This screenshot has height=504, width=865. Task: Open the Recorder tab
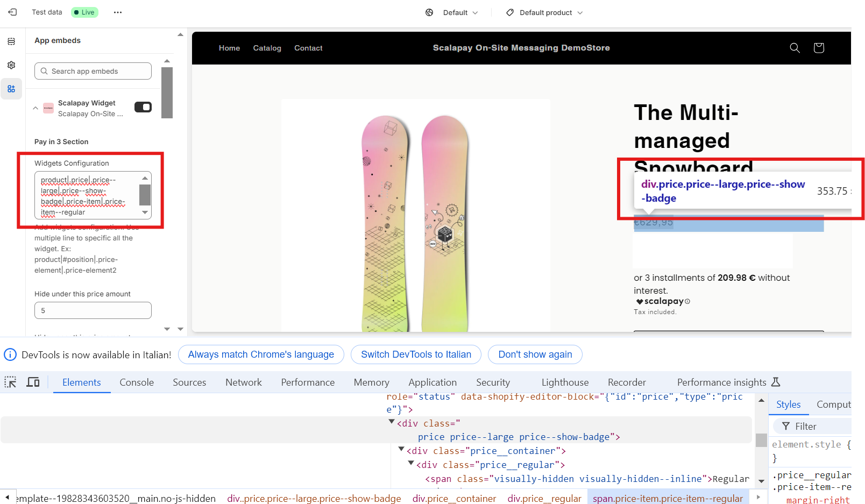pos(627,382)
